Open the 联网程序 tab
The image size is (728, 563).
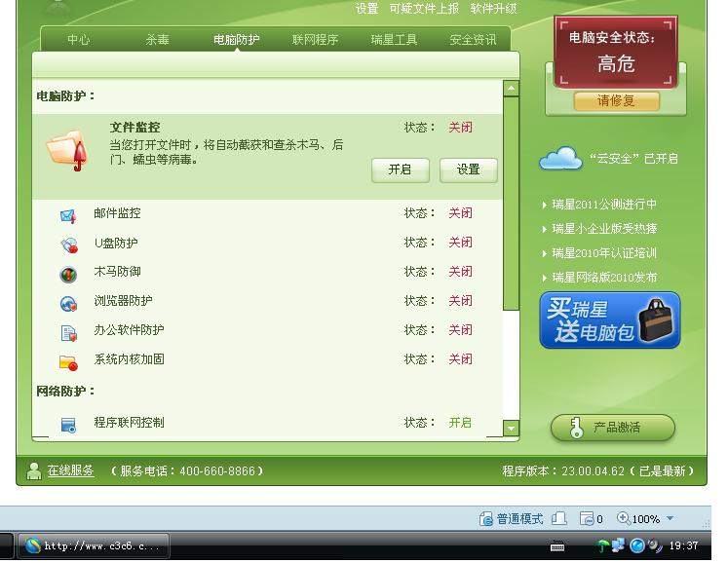[x=315, y=40]
